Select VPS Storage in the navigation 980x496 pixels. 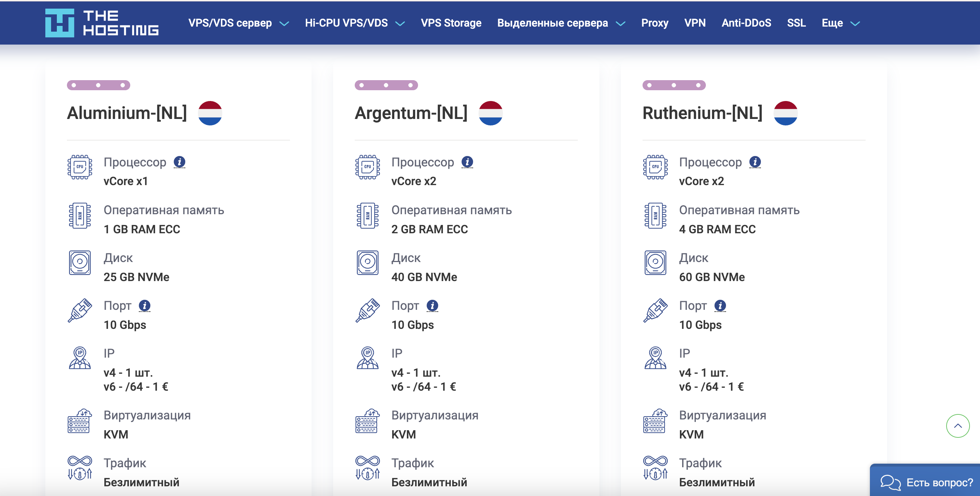pyautogui.click(x=451, y=23)
